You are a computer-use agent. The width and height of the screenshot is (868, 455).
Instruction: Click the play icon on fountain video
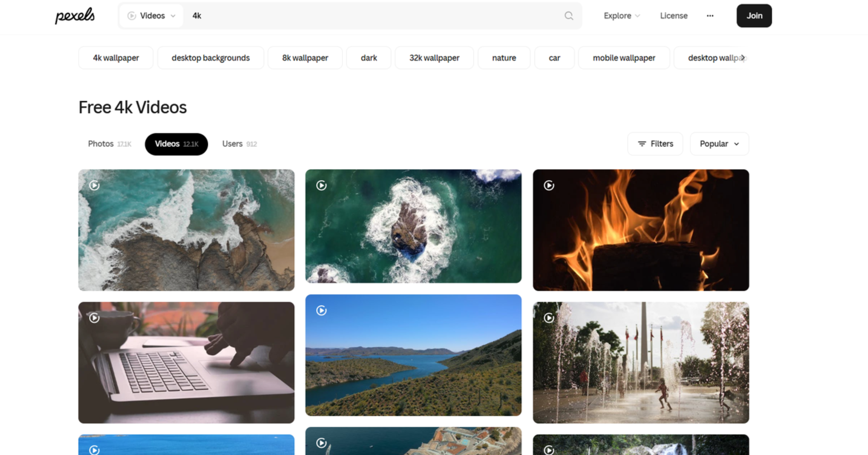[549, 317]
